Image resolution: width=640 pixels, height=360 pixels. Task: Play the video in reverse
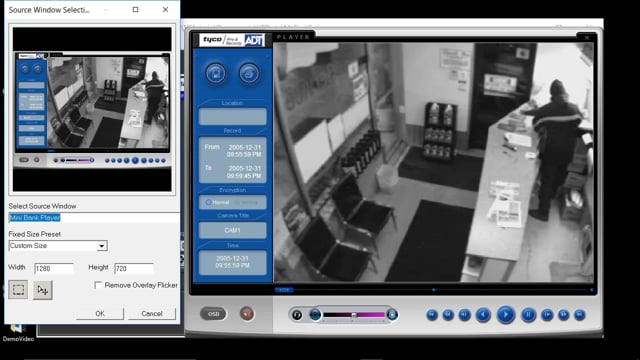click(x=483, y=315)
